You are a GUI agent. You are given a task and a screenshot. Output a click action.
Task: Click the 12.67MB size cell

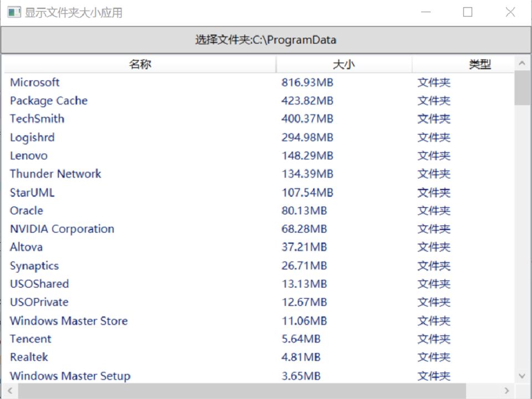[304, 302]
